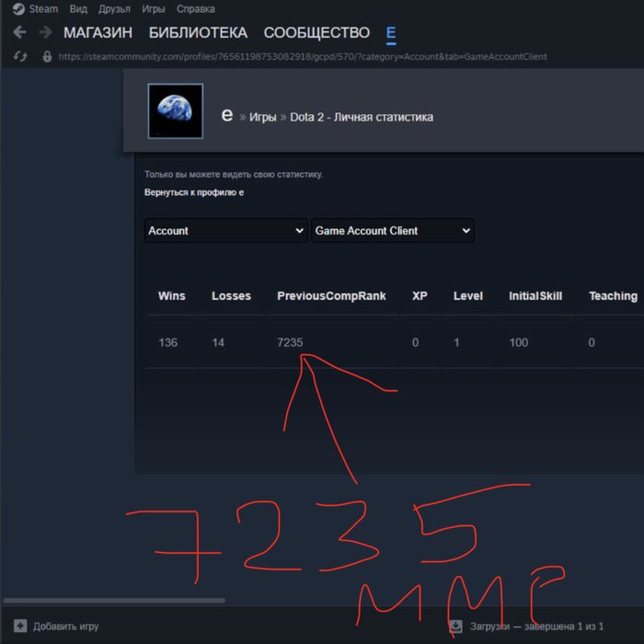Click Dota 2 - Личная статистика breadcrumb
This screenshot has height=644, width=644.
tap(362, 117)
